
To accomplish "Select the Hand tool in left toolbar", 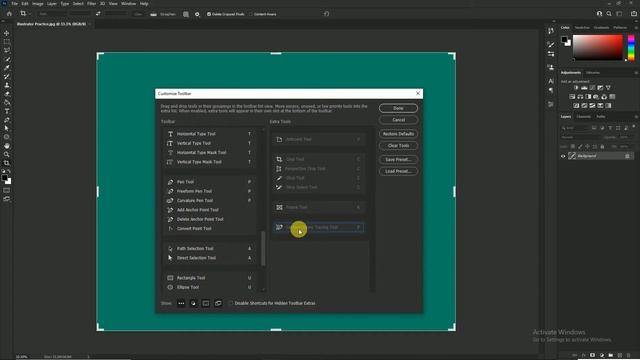I will pos(7,146).
